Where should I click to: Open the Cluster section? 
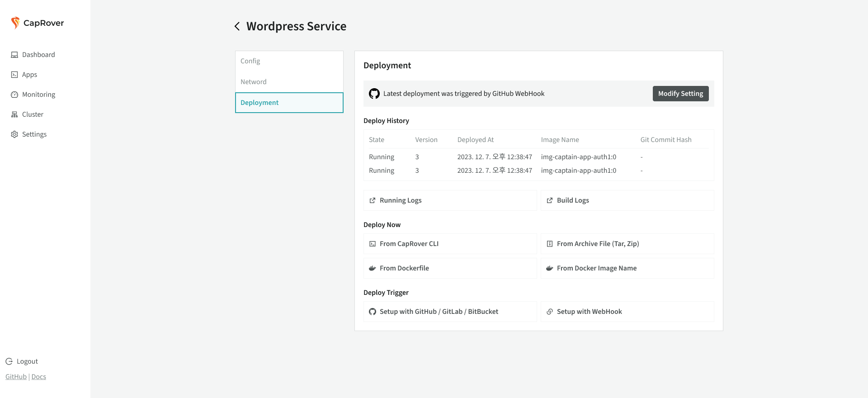pos(33,114)
